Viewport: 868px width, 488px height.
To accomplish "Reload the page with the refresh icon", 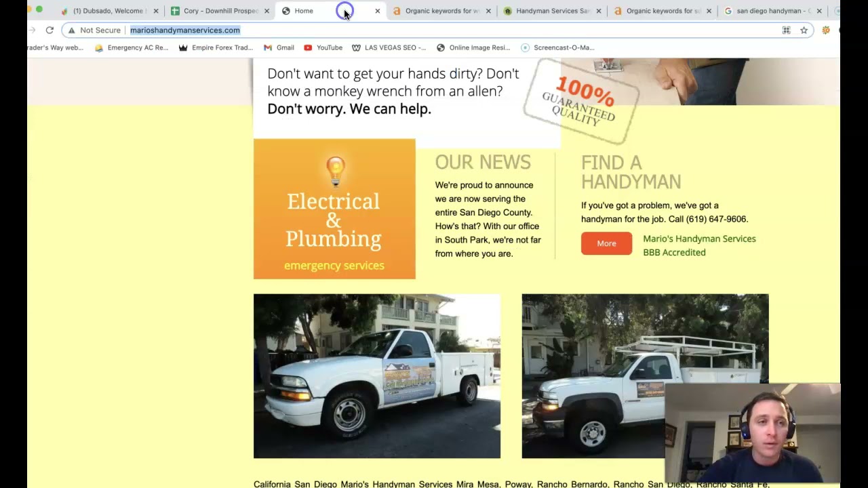I will click(x=50, y=30).
